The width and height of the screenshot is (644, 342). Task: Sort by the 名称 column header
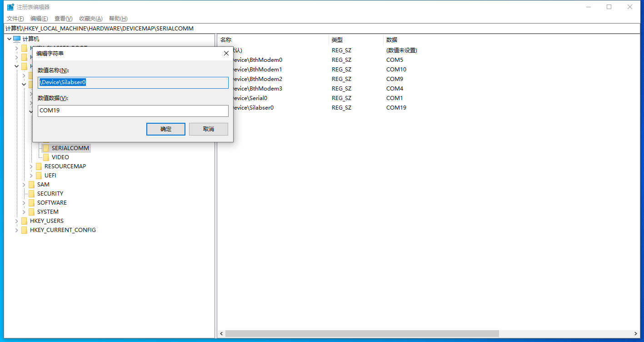(273, 40)
